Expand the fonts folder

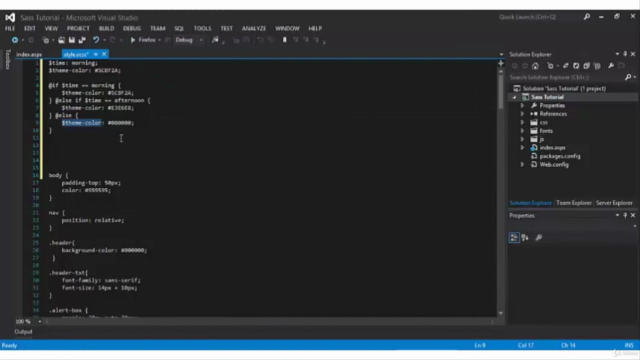point(522,131)
